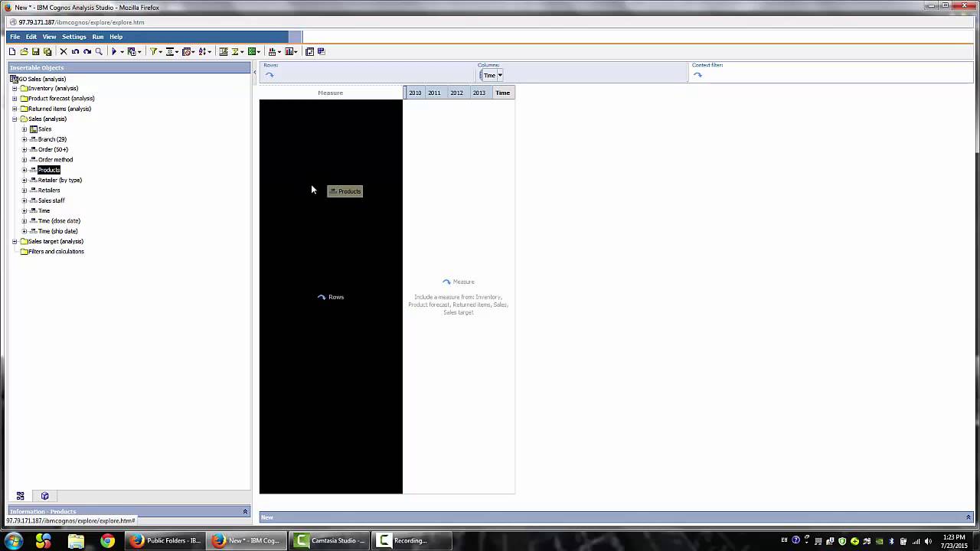The width and height of the screenshot is (980, 551).
Task: Click the Time total column header
Action: click(x=503, y=93)
